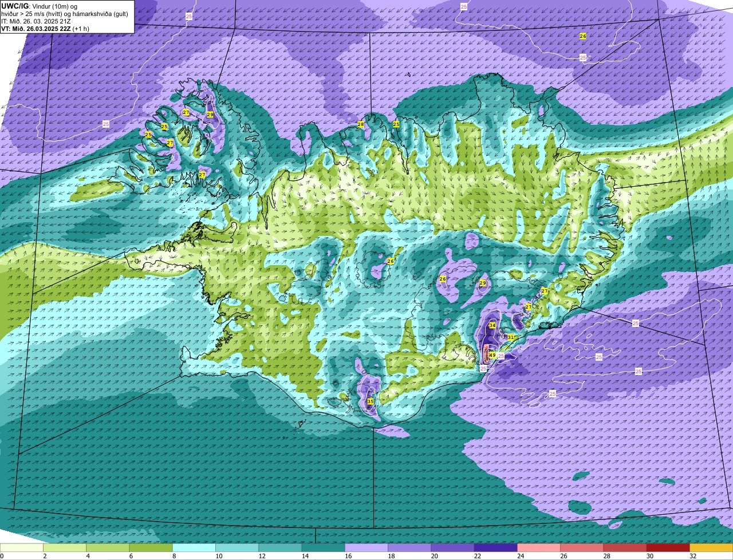Click the orange above-32 m/s legend swatch

pyautogui.click(x=711, y=547)
